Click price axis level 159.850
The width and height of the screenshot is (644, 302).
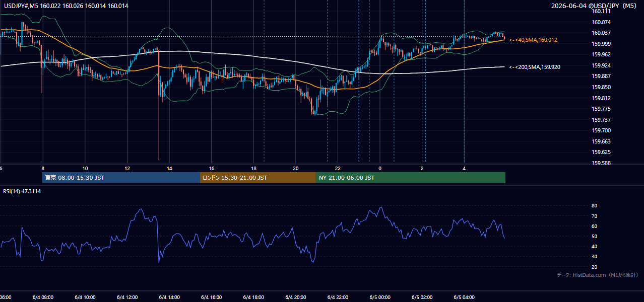601,87
